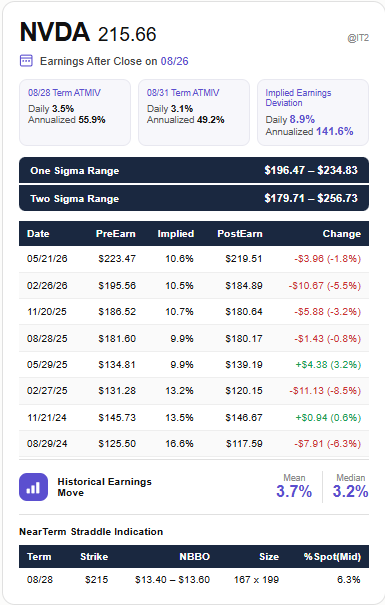Select the 08/28 $215 straddle row

click(194, 580)
